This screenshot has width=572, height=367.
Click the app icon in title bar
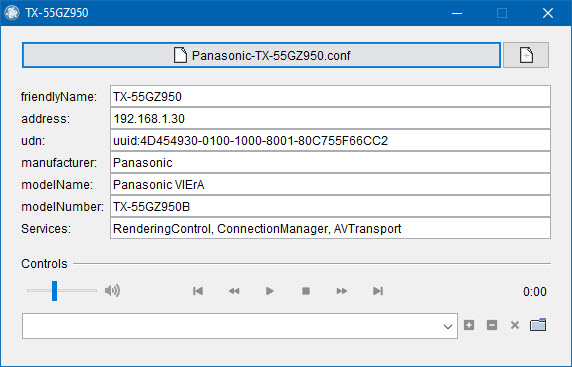pyautogui.click(x=12, y=13)
